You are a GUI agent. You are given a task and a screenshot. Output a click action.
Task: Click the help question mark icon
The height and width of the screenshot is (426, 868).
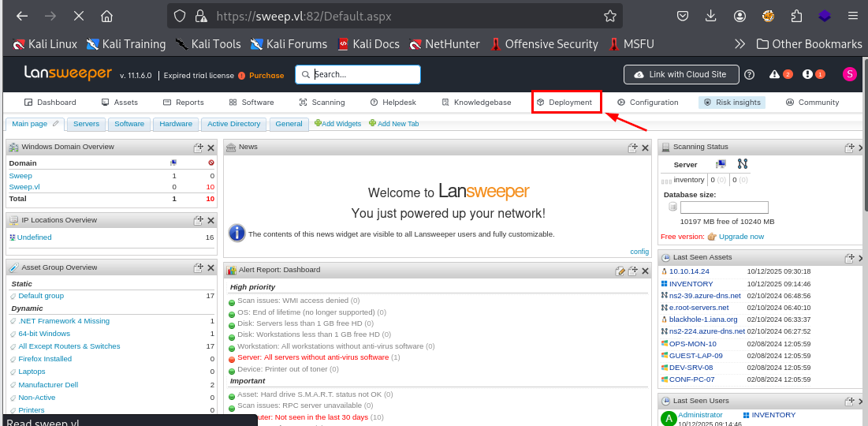click(x=750, y=74)
